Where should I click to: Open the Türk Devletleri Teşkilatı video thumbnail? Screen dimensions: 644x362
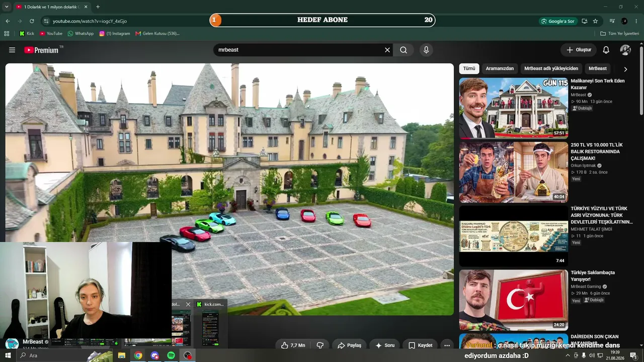click(513, 236)
